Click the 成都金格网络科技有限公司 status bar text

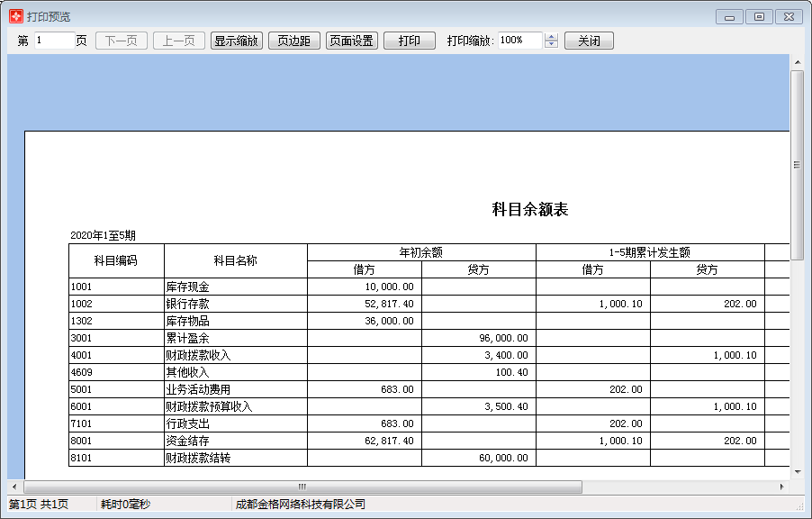[x=302, y=505]
